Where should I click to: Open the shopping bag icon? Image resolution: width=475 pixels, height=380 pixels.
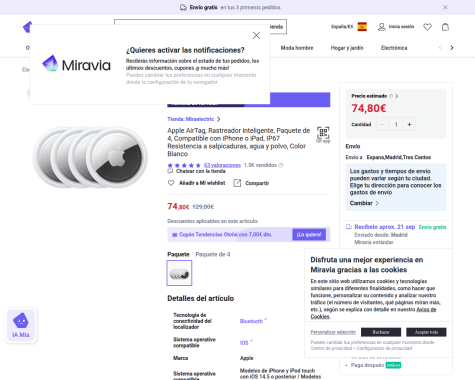click(x=445, y=27)
